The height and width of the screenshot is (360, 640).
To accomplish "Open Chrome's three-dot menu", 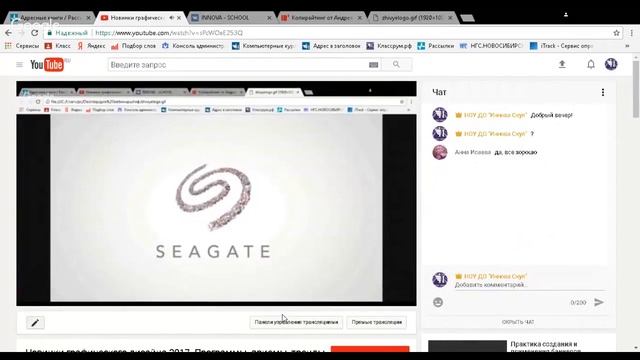I will click(x=631, y=33).
